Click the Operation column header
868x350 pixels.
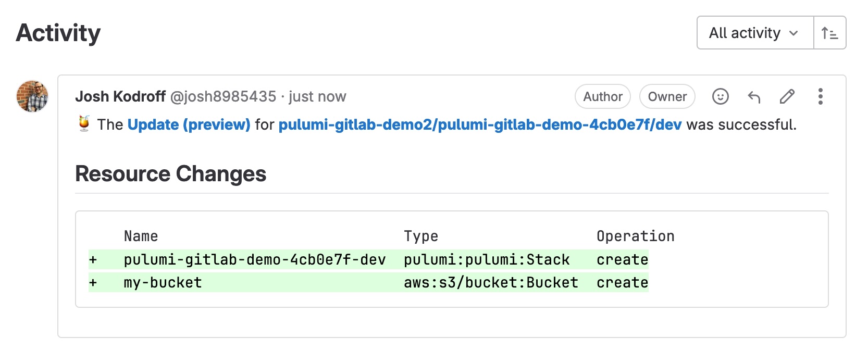point(636,236)
